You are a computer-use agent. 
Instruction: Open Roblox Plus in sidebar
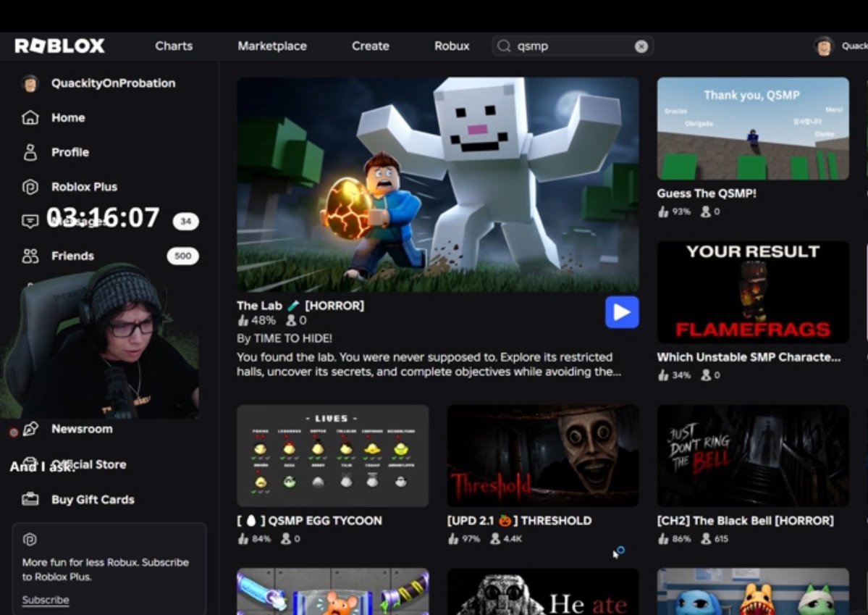tap(84, 187)
